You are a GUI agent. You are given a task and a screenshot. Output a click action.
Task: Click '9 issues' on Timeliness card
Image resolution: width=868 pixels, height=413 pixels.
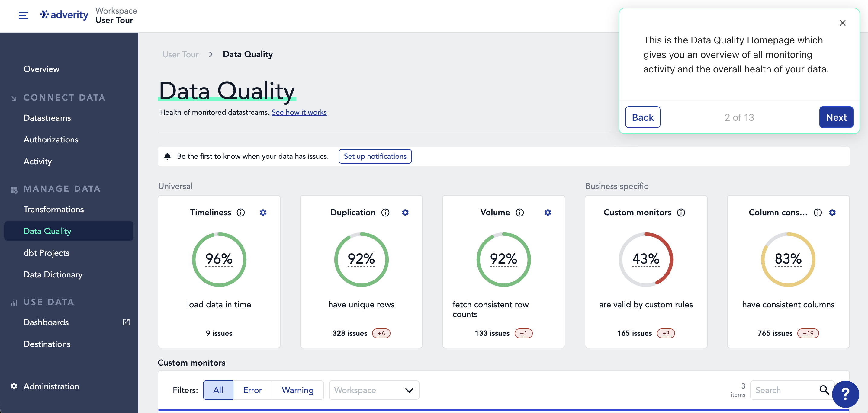219,333
